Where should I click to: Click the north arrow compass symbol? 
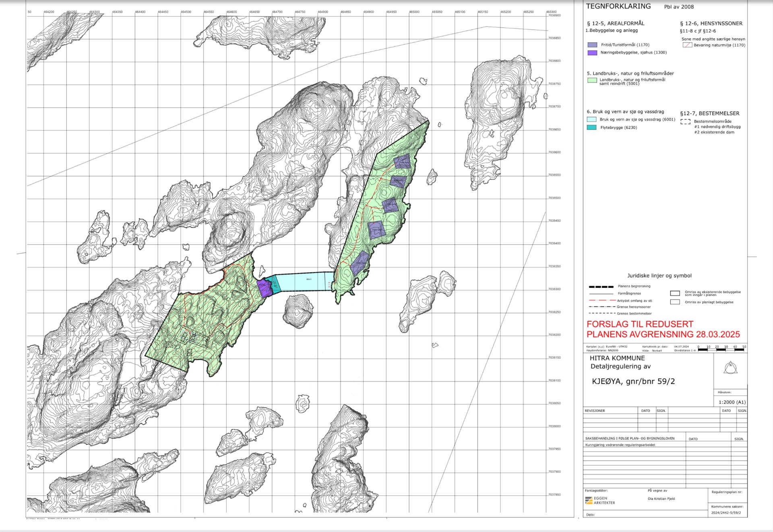[x=730, y=368]
